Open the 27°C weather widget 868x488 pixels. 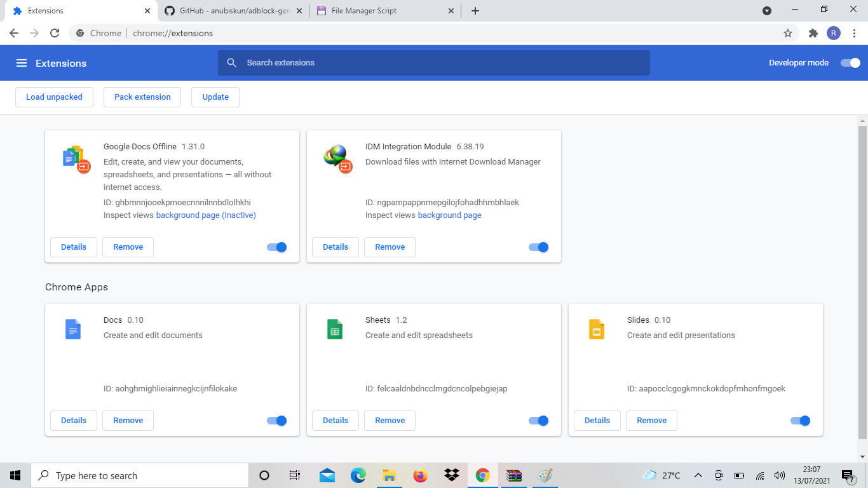662,475
